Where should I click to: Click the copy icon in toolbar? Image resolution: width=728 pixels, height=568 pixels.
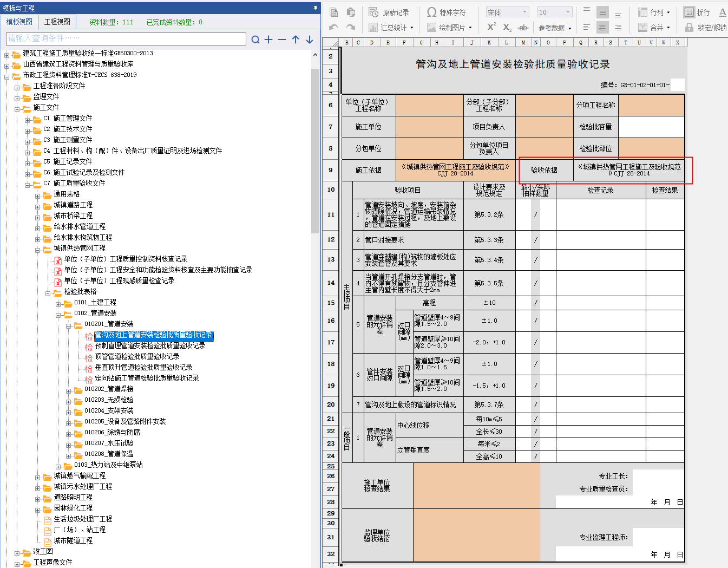(333, 12)
